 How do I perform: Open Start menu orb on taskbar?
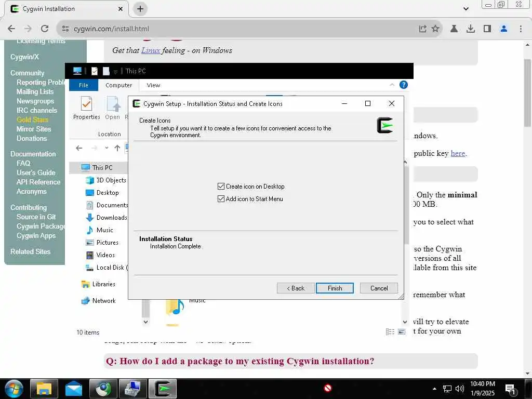[x=14, y=389]
